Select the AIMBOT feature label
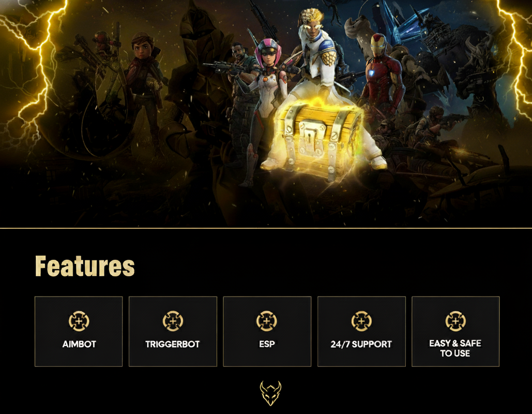The height and width of the screenshot is (414, 532). coord(79,344)
